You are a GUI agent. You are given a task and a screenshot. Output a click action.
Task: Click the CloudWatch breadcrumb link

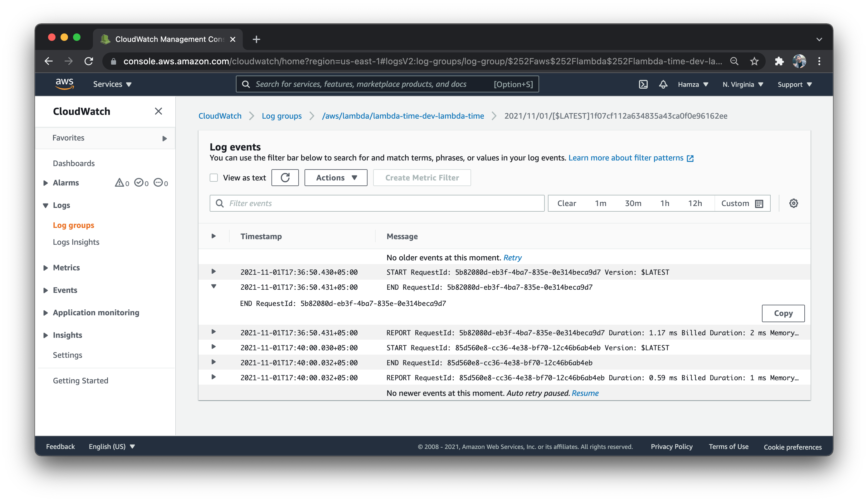tap(220, 116)
